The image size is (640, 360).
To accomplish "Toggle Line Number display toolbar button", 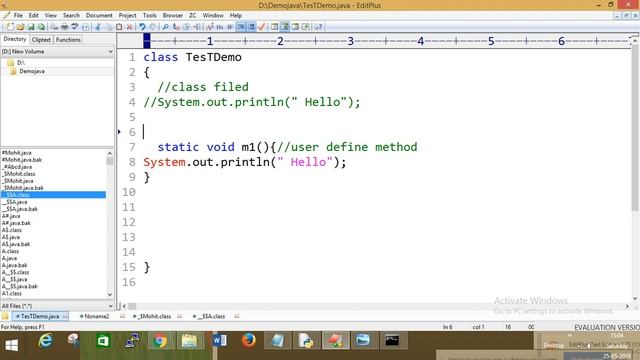I will point(251,27).
